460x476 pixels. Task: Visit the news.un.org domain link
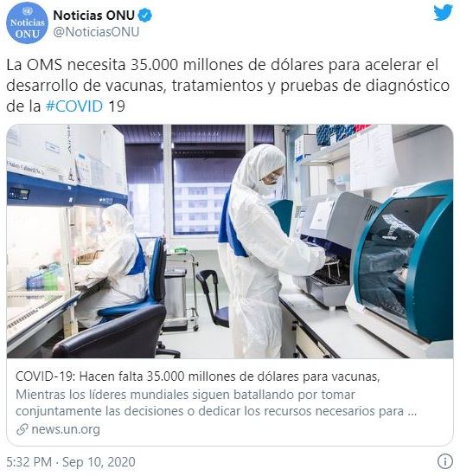coord(66,429)
